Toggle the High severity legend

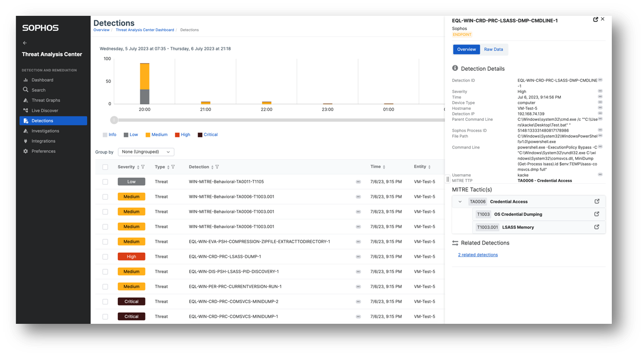tap(182, 135)
